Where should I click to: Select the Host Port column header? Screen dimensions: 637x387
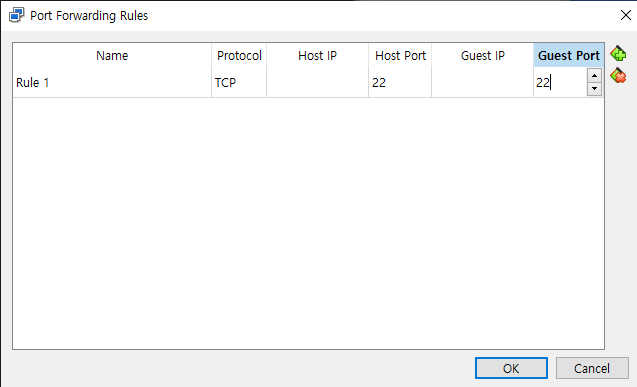[400, 55]
